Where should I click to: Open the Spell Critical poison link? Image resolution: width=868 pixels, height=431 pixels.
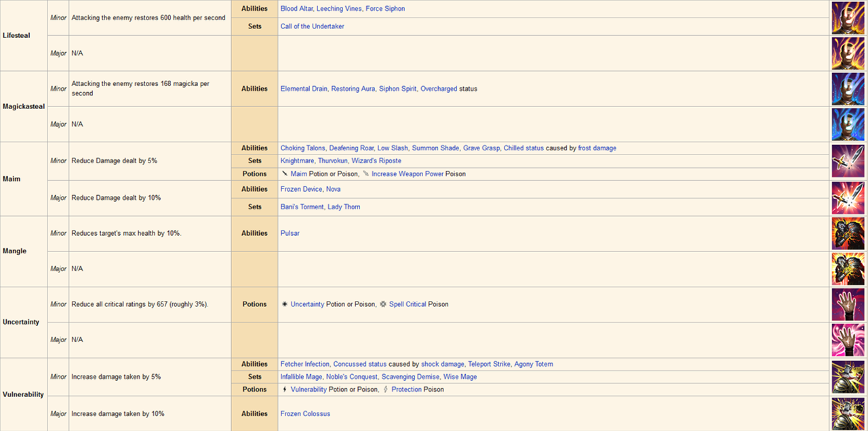tap(408, 304)
